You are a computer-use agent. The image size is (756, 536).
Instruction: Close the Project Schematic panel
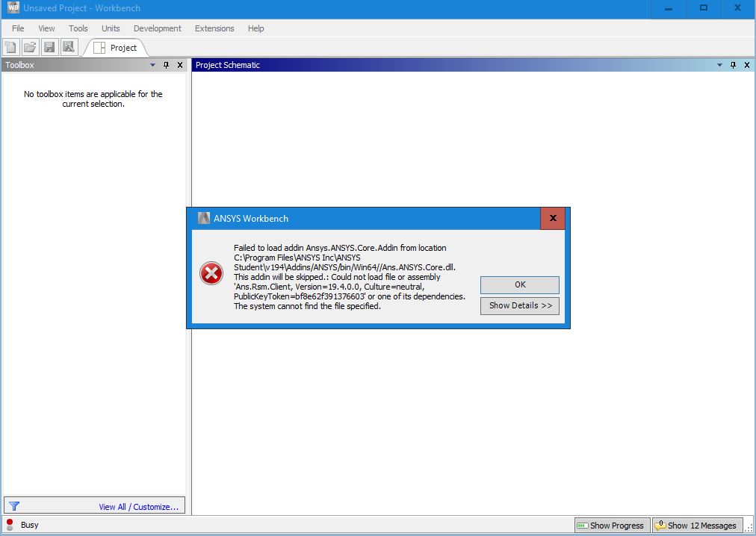pyautogui.click(x=747, y=65)
